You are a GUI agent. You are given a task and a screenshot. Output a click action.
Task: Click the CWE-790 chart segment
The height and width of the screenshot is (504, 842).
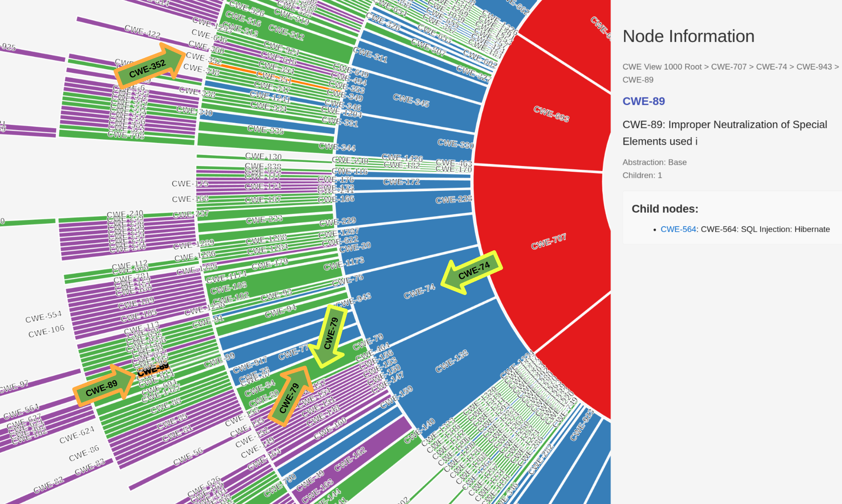pos(280,485)
